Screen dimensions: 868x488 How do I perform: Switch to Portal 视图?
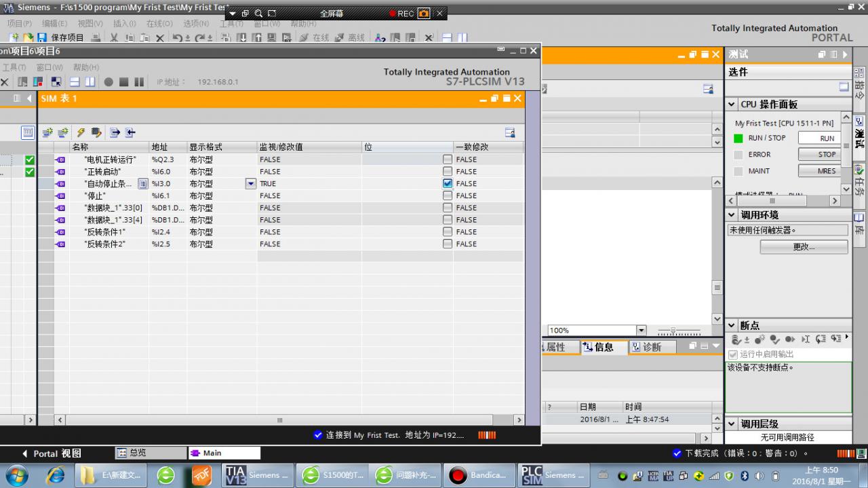tap(51, 453)
